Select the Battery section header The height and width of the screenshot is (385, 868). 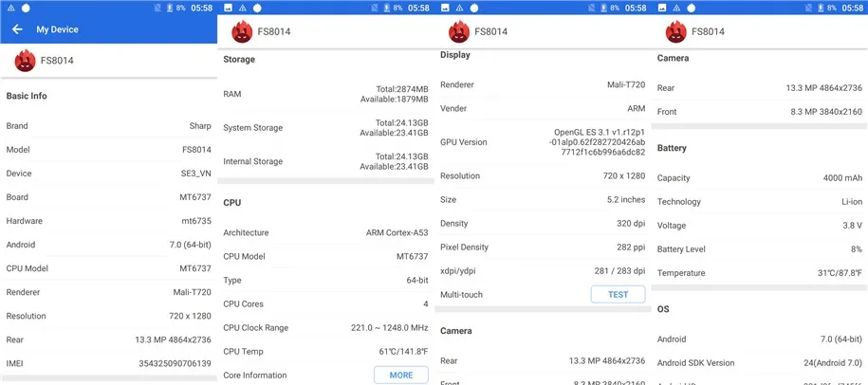[672, 148]
